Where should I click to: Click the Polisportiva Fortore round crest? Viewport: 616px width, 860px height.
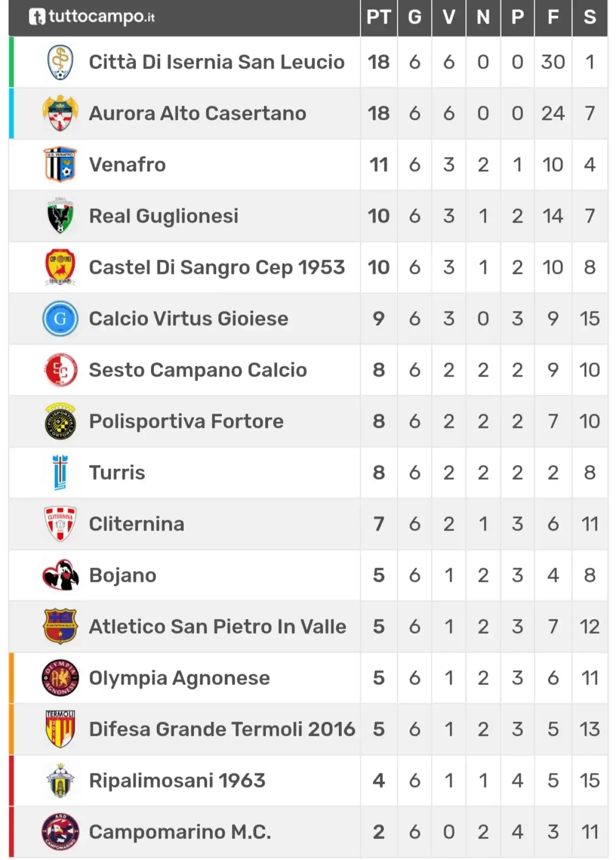(x=60, y=422)
